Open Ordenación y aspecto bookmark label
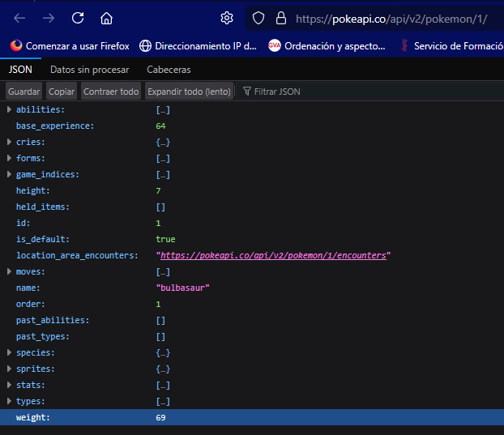Viewport: 504px width, 435px height. click(335, 46)
